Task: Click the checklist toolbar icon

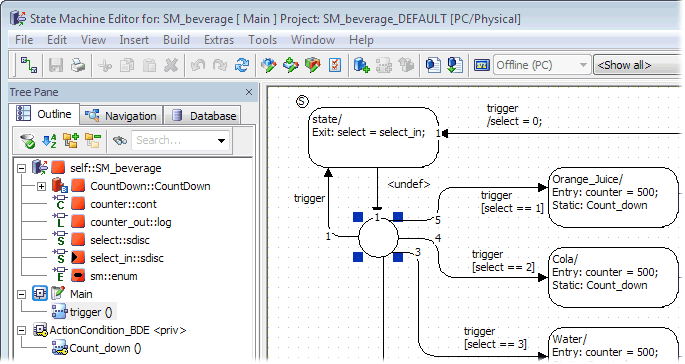Action: pyautogui.click(x=335, y=66)
